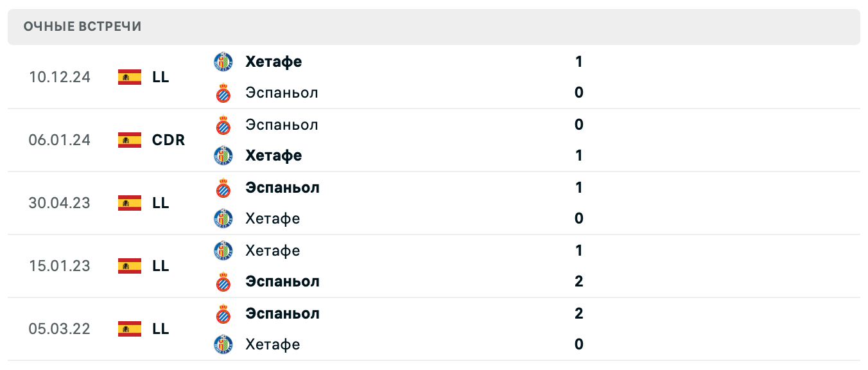Screen dimensions: 868x370
Task: Select the CDR competition label
Action: [x=169, y=140]
